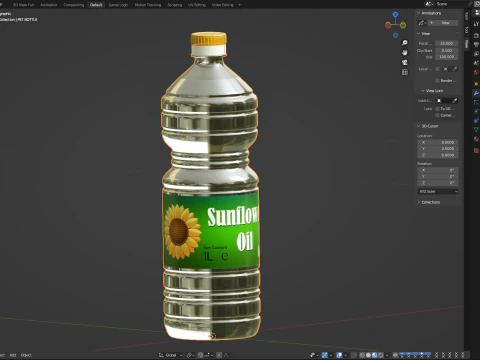Open the Global transform orientation dropdown
The width and height of the screenshot is (480, 360).
[x=171, y=355]
